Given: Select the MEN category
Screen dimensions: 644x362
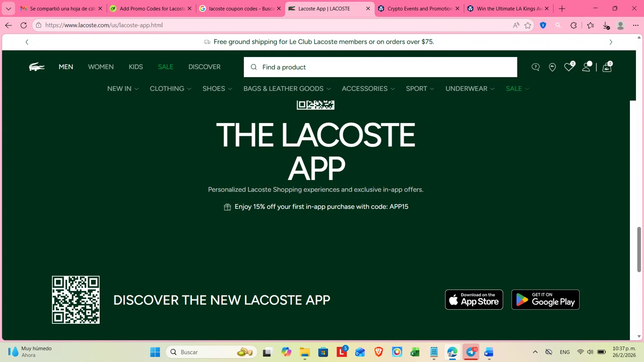Looking at the screenshot, I should click(x=66, y=67).
